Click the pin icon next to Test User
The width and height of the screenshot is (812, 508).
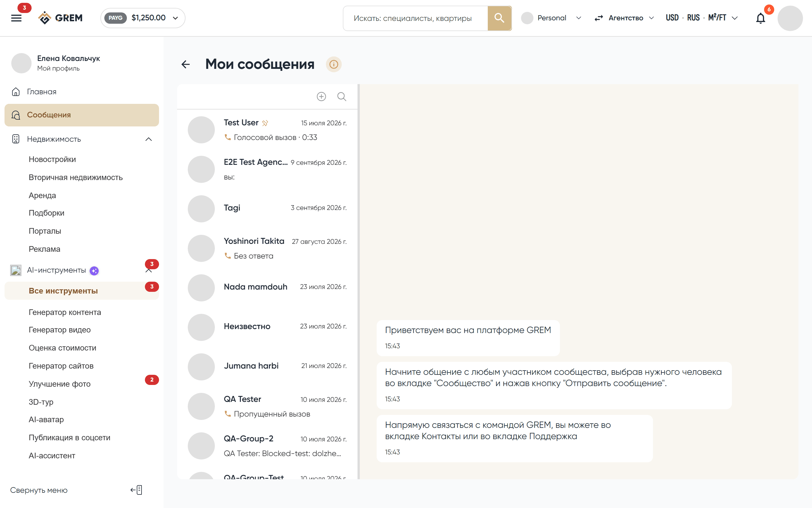click(x=265, y=123)
